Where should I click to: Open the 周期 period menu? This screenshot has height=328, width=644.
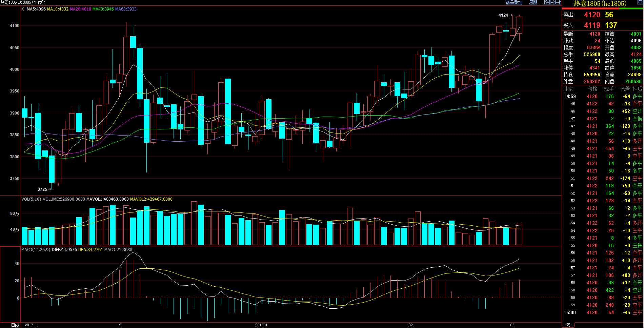point(533,2)
